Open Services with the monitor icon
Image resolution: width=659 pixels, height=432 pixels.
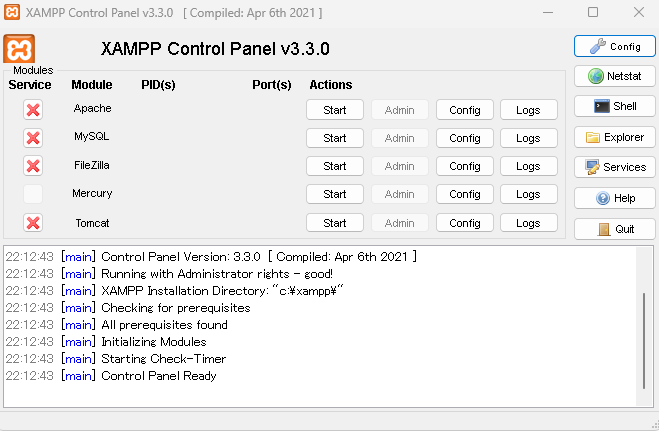[614, 167]
